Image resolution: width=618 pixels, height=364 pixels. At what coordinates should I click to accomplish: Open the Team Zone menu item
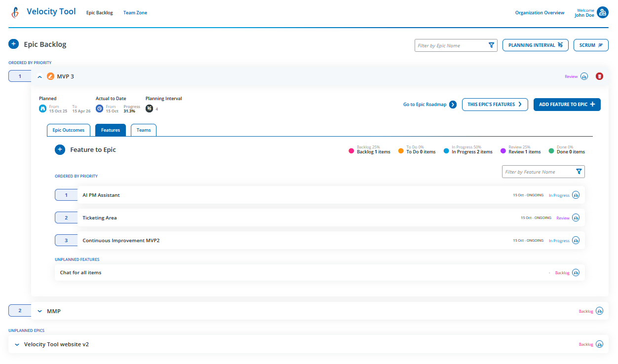tap(135, 12)
